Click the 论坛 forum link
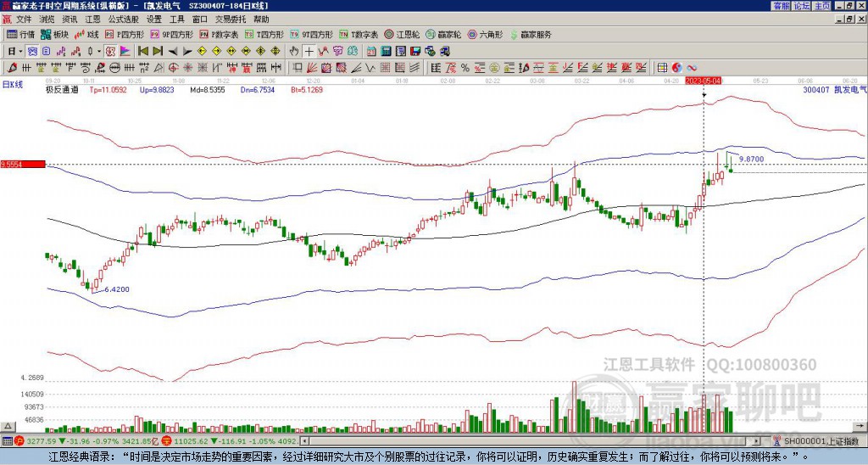This screenshot has width=868, height=465. (x=801, y=6)
